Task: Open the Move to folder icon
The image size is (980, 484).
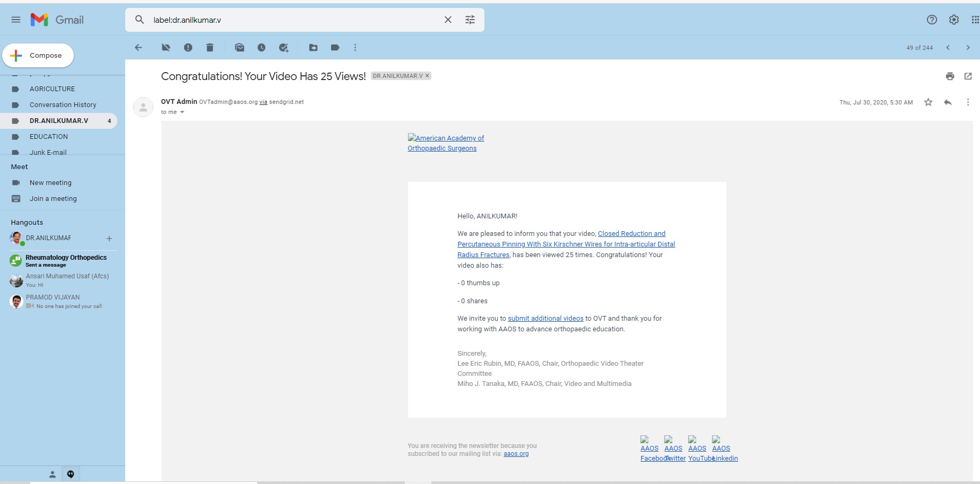Action: pos(314,48)
